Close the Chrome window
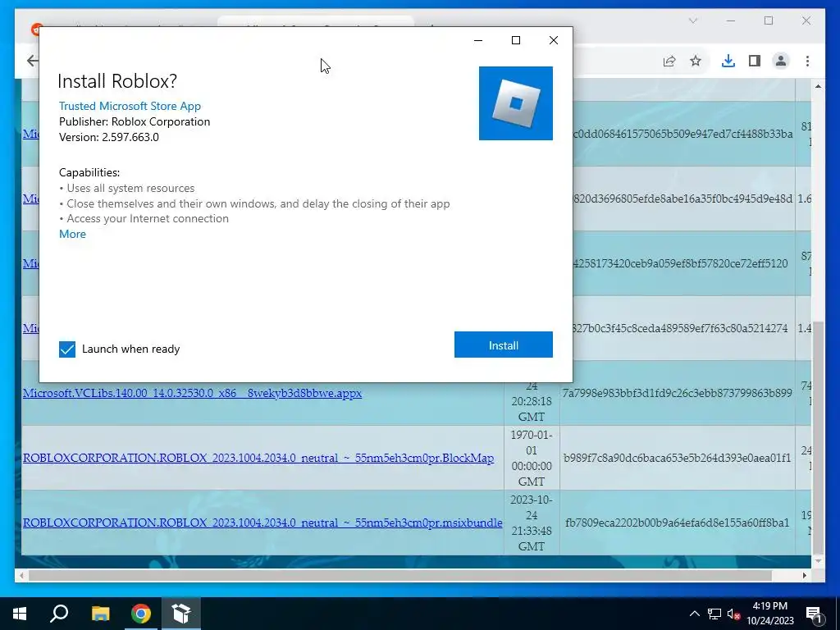Image resolution: width=840 pixels, height=630 pixels. [x=806, y=21]
